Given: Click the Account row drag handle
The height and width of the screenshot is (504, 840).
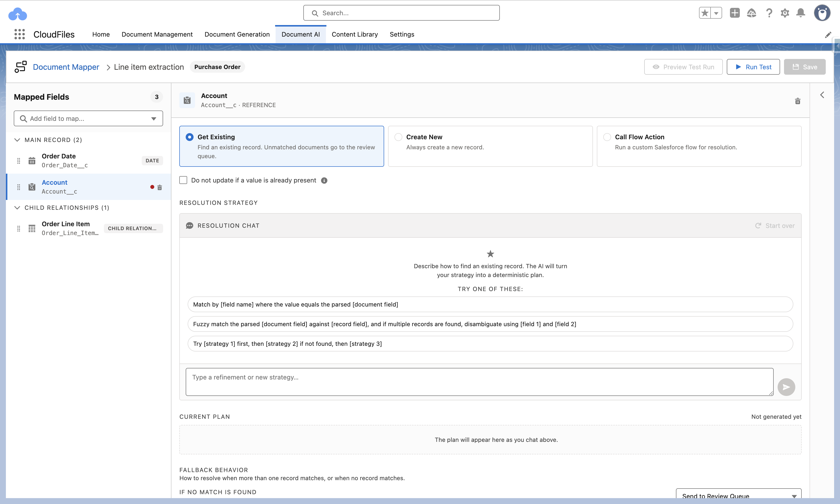Looking at the screenshot, I should tap(19, 187).
